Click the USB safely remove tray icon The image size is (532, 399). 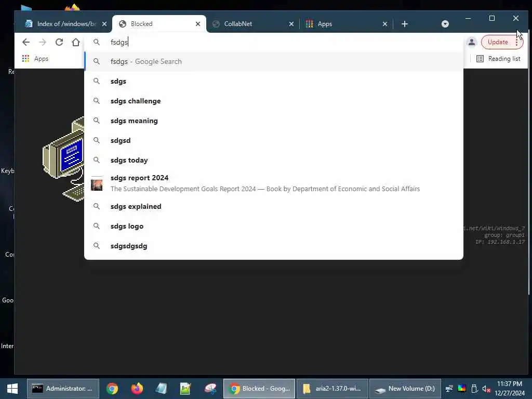coord(474,389)
